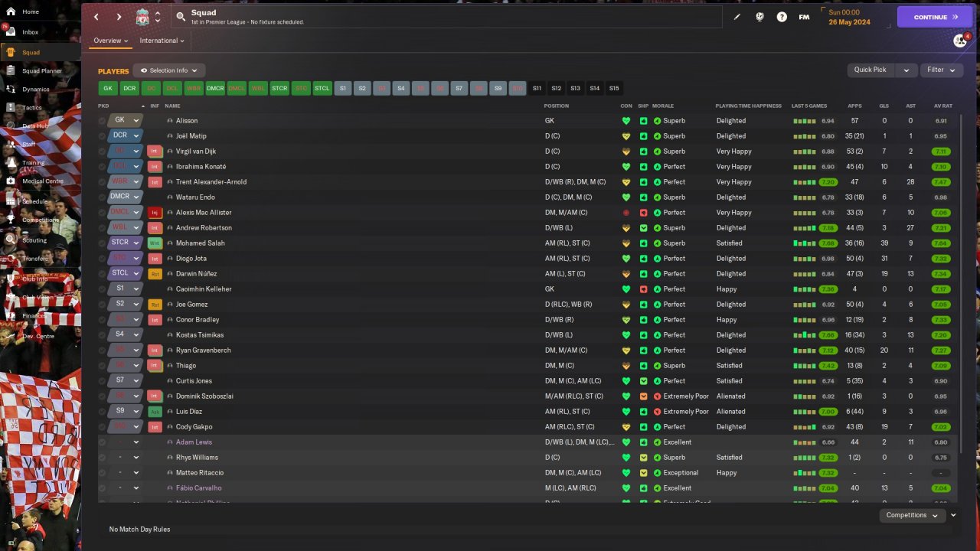Tick the selection circle for Alisson
This screenshot has height=551, width=980.
pos(102,121)
